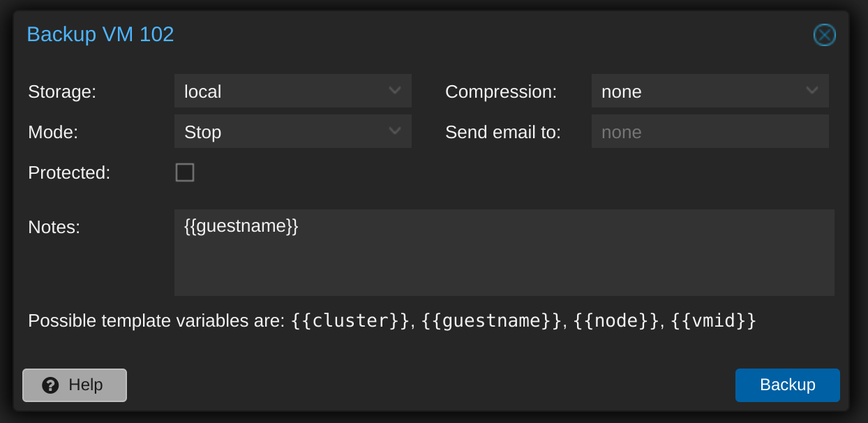This screenshot has height=423, width=868.
Task: Click inside the Notes text area
Action: tap(504, 253)
